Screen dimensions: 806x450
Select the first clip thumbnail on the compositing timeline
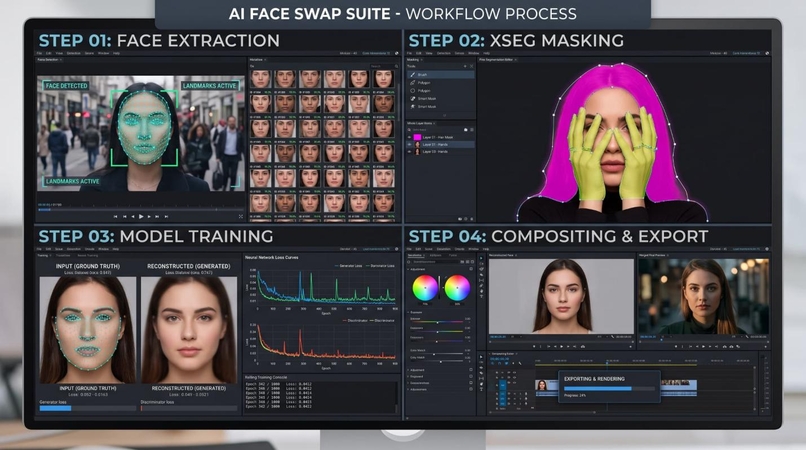point(541,385)
